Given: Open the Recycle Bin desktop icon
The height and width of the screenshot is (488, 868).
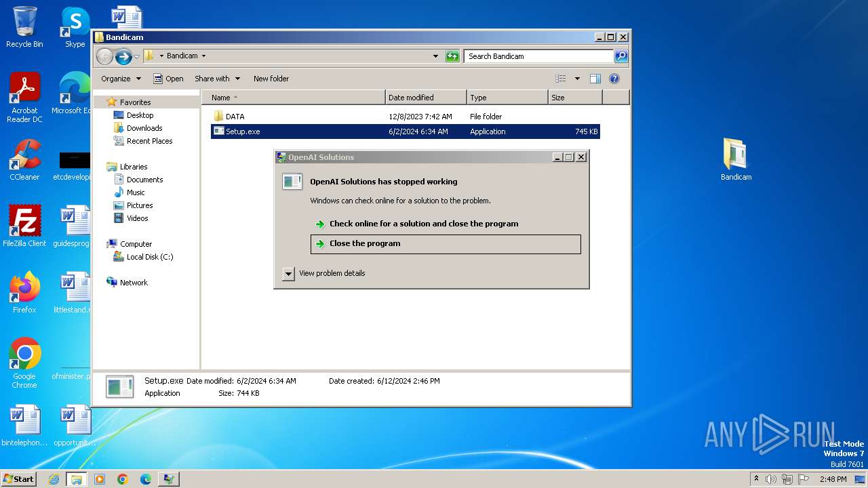Looking at the screenshot, I should point(24,27).
